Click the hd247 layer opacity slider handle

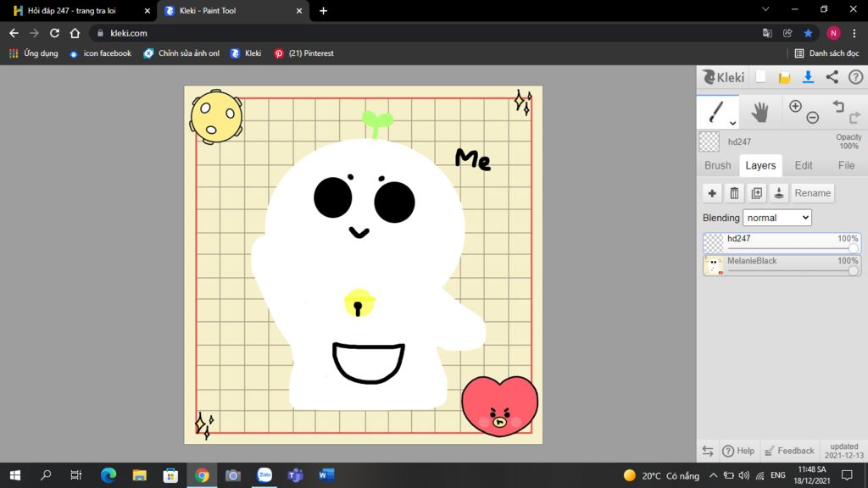coord(853,248)
